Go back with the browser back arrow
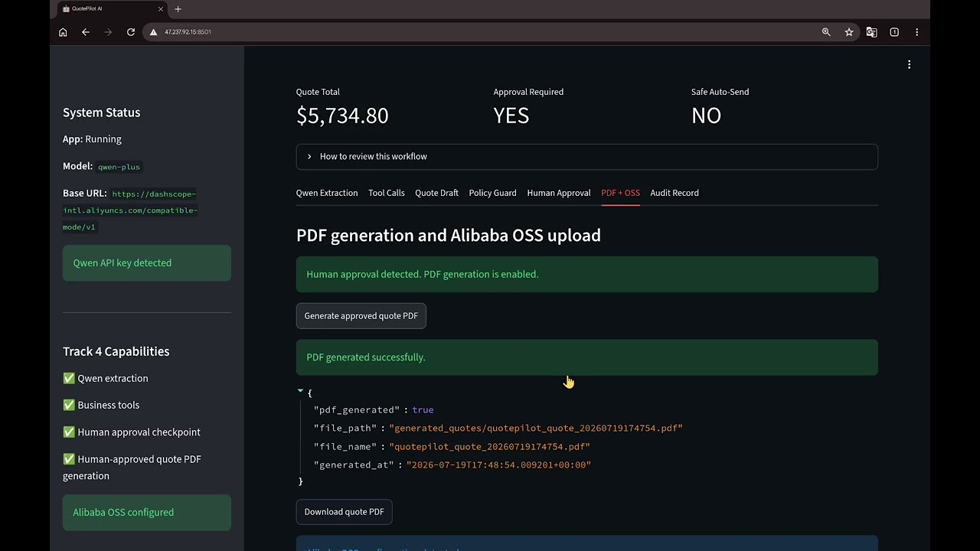This screenshot has height=551, width=980. [x=86, y=32]
